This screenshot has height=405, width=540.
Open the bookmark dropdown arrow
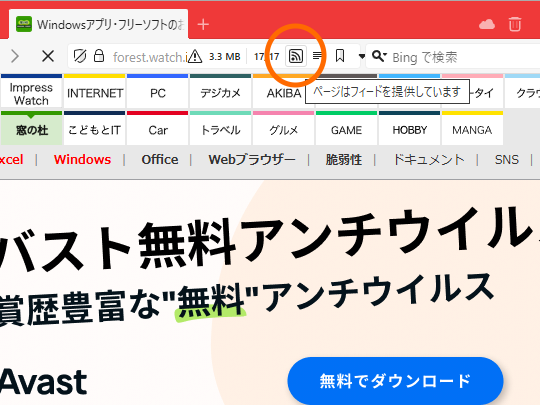pyautogui.click(x=361, y=56)
